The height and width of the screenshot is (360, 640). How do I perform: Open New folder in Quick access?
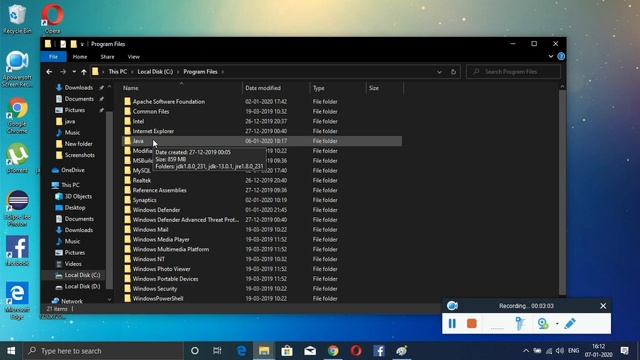pos(78,144)
